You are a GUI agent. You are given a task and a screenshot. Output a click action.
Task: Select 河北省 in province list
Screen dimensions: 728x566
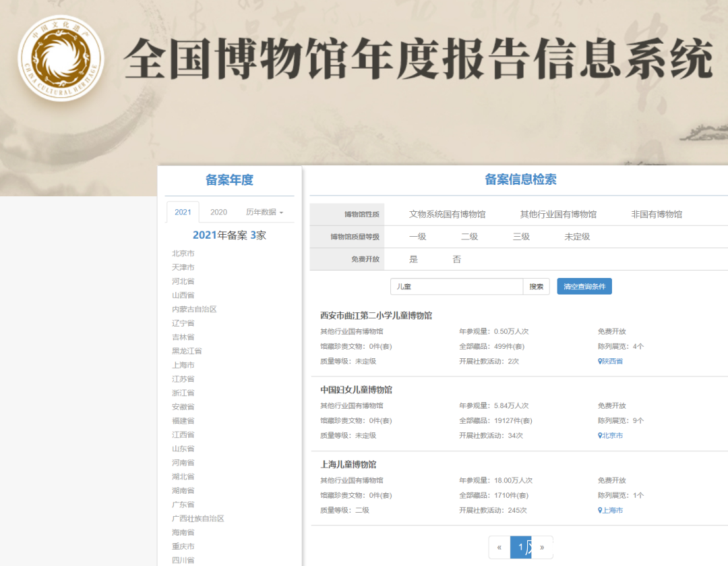[183, 281]
